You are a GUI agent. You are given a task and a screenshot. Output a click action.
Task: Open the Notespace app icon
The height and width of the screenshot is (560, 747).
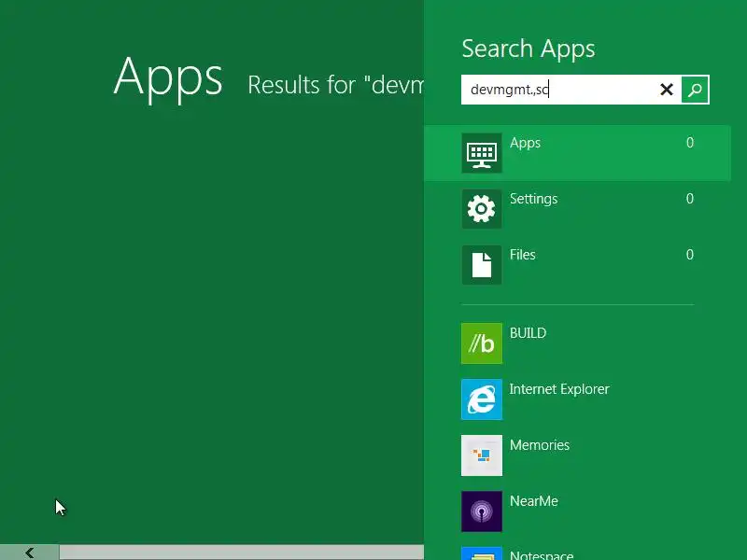481,553
